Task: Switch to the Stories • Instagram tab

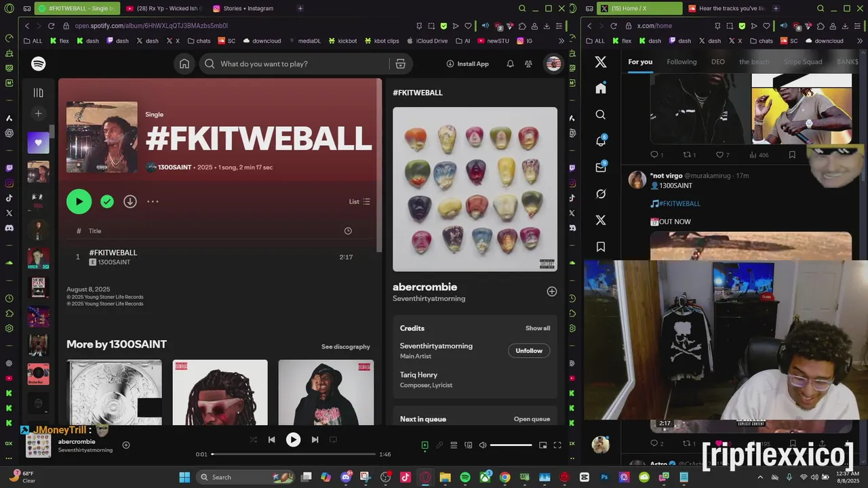Action: point(248,8)
